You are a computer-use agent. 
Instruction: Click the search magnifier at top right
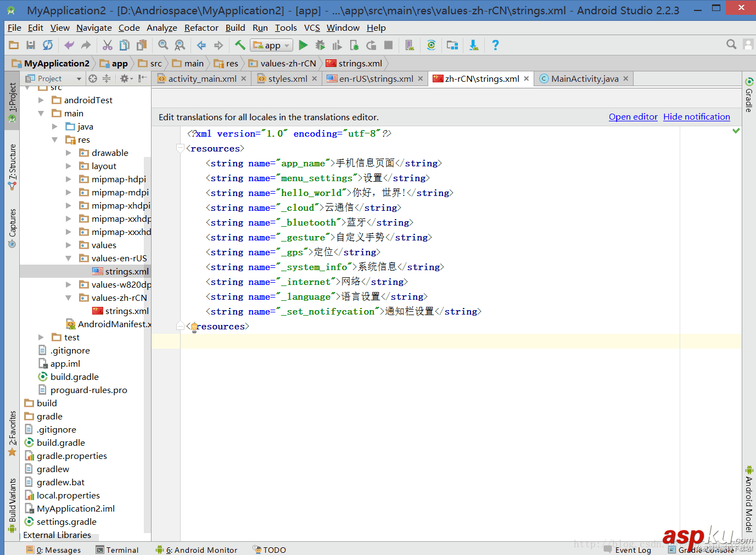click(731, 44)
